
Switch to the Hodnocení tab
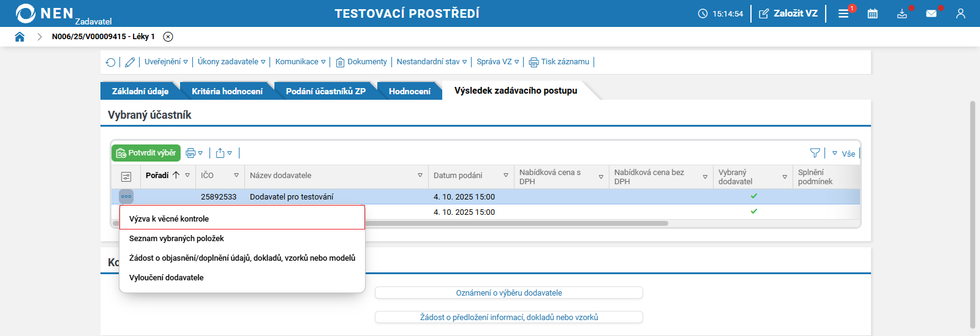click(409, 91)
